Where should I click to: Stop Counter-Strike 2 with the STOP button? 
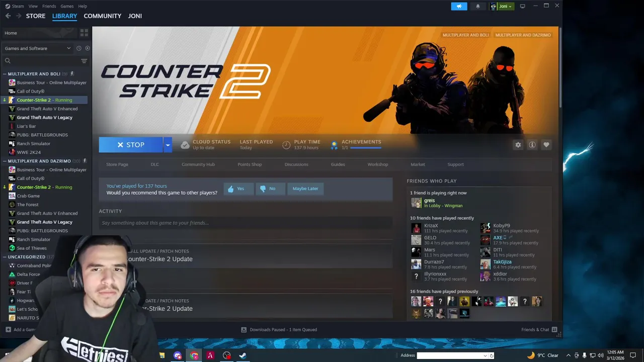tap(131, 145)
